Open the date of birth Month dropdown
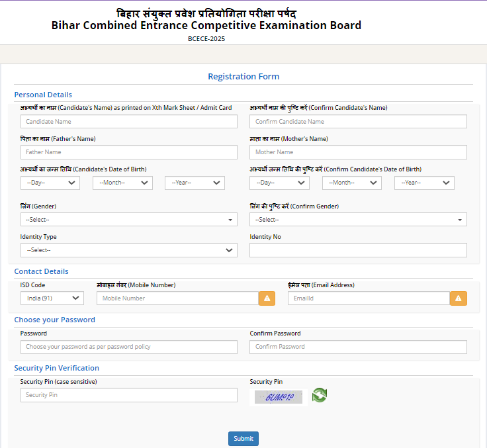487x448 pixels. [x=122, y=183]
